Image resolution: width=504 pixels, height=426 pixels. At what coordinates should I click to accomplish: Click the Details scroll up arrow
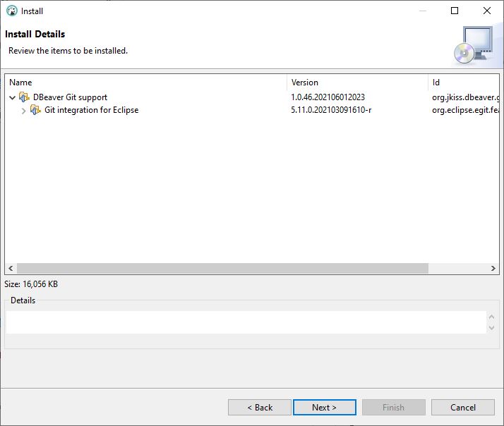[x=491, y=317]
